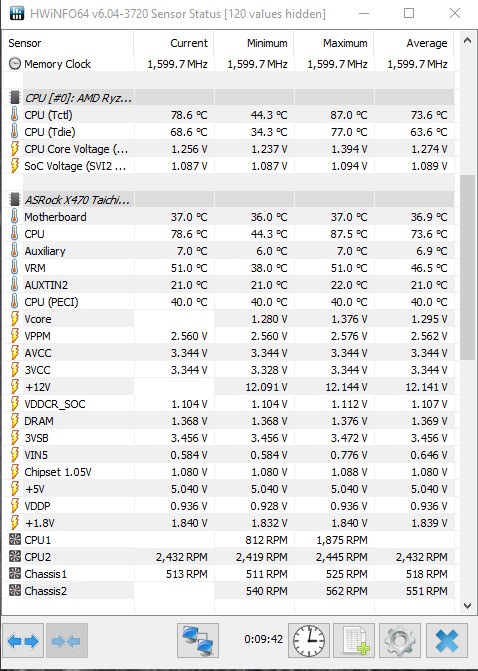This screenshot has width=478, height=671.
Task: Select the Chipset 1.05V sensor label
Action: pos(58,472)
